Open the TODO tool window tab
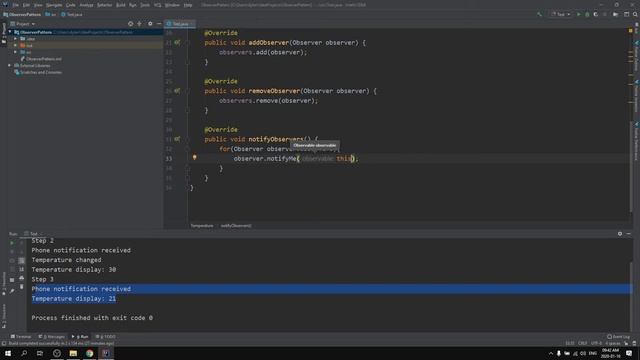640x360 pixels. tap(106, 337)
